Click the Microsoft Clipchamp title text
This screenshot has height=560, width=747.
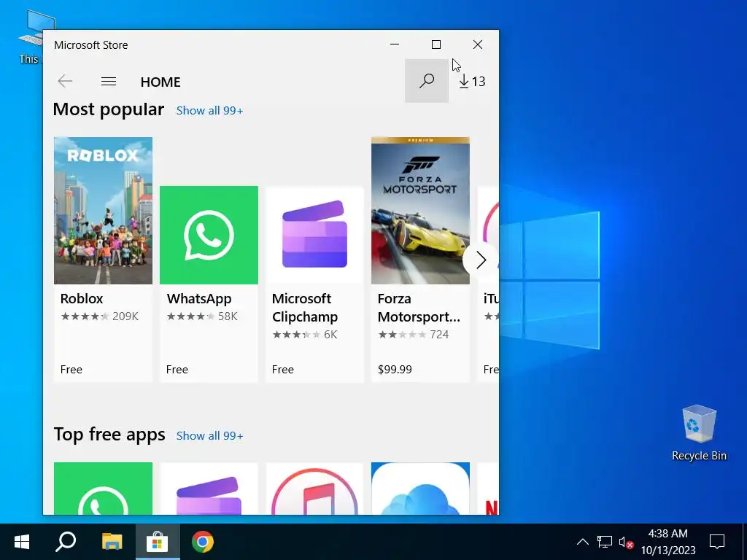(x=305, y=308)
